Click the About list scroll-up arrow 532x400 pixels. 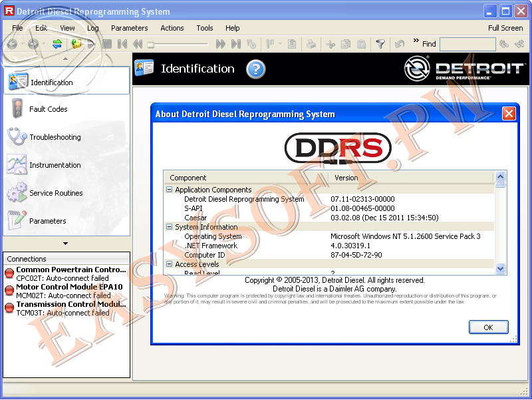(x=501, y=176)
